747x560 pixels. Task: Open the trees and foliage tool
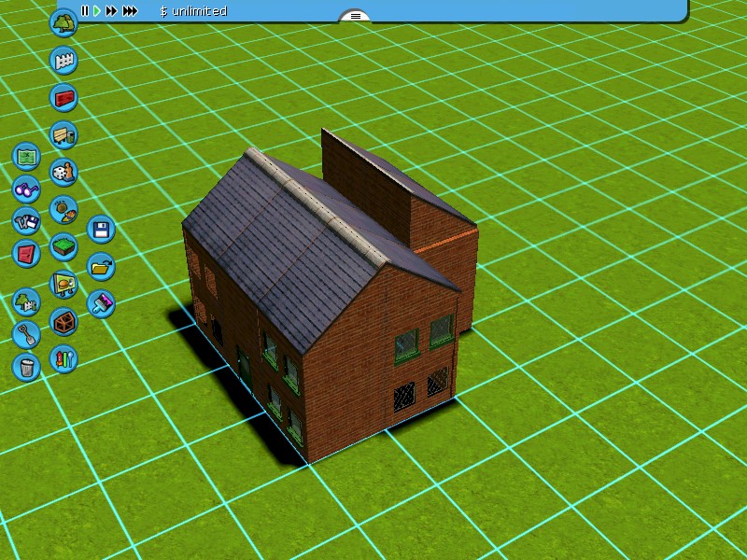tap(63, 23)
